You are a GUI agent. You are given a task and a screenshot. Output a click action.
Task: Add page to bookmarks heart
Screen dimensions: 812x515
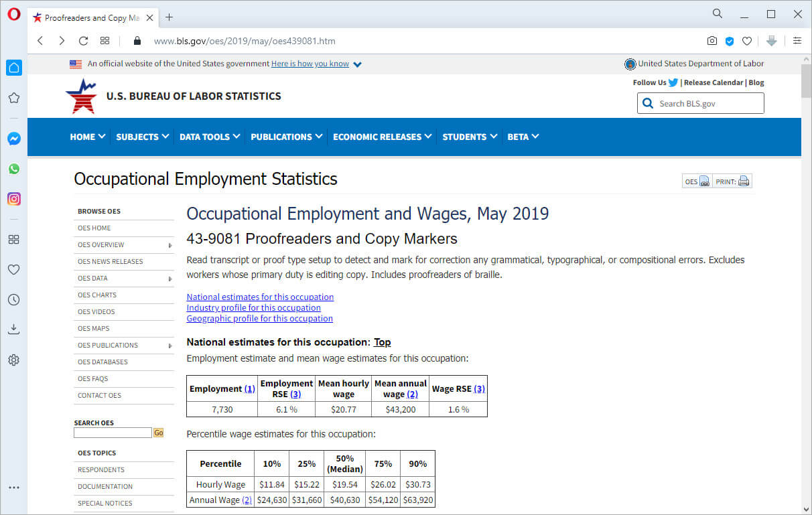pyautogui.click(x=747, y=41)
